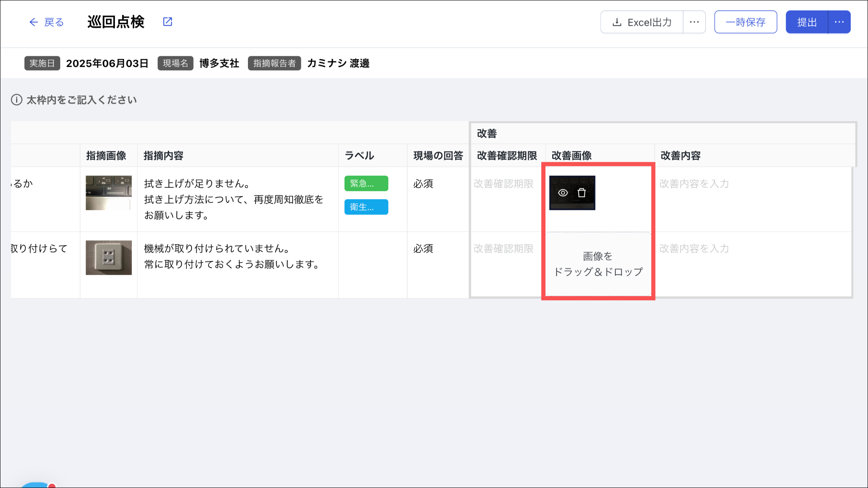Viewport: 868px width, 488px height.
Task: Expand the more options beside 提出 button
Action: click(839, 22)
